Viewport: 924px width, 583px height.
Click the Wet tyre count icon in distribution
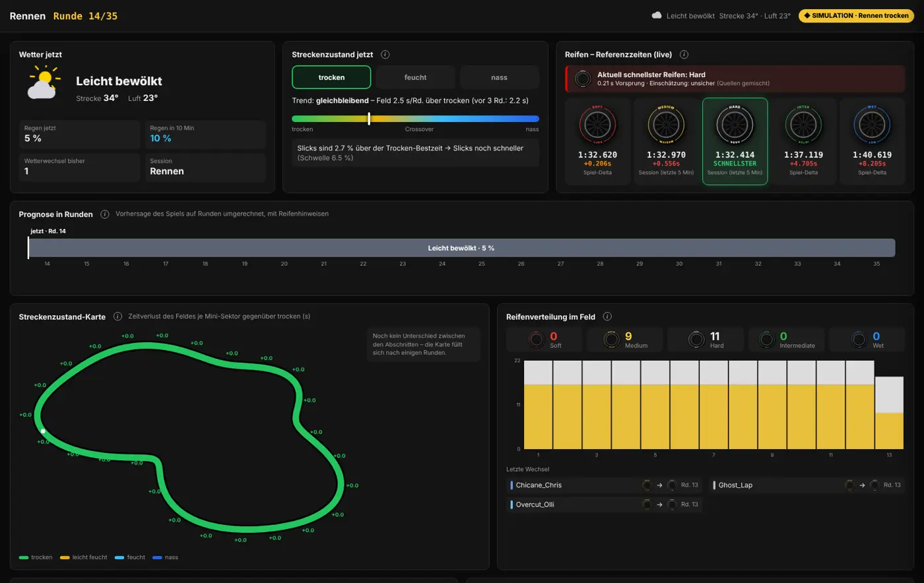(859, 340)
